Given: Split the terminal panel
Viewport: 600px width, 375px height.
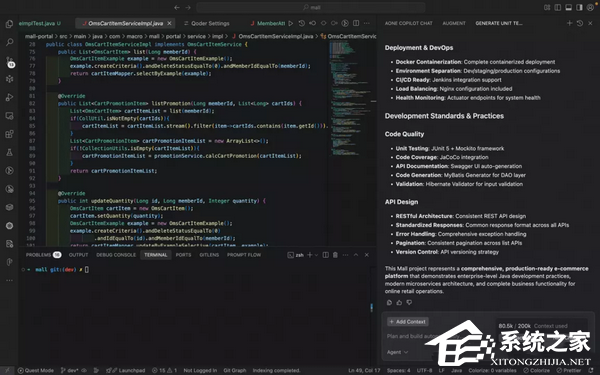Looking at the screenshot, I should point(325,255).
